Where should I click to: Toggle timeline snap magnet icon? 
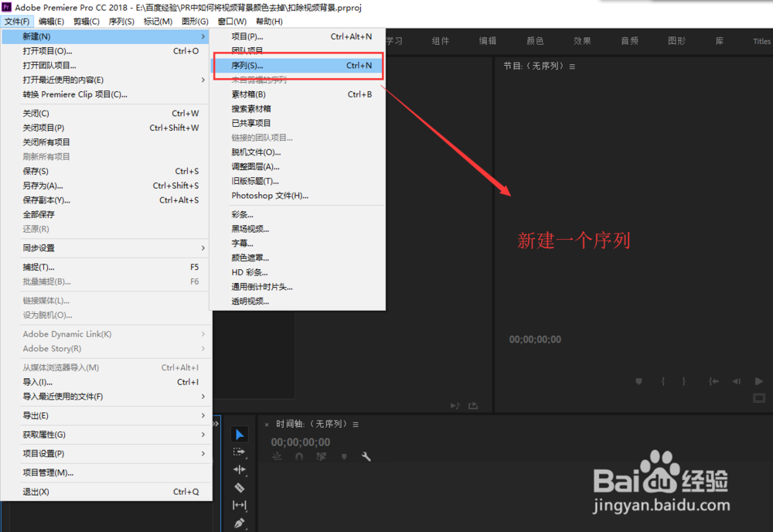click(x=298, y=456)
